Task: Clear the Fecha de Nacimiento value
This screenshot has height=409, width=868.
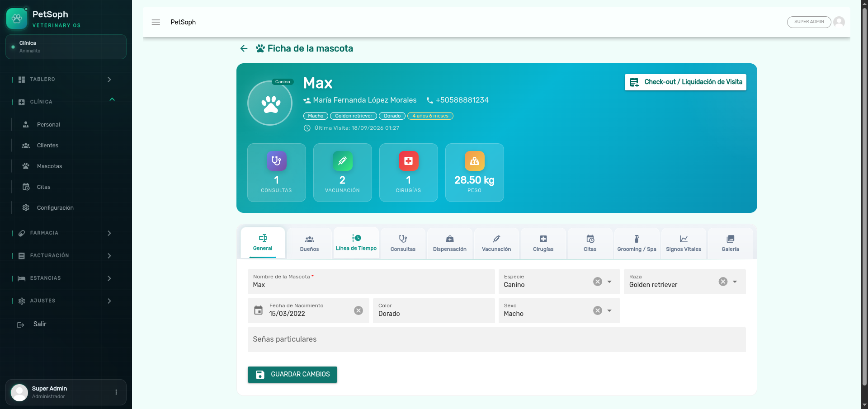Action: [359, 310]
